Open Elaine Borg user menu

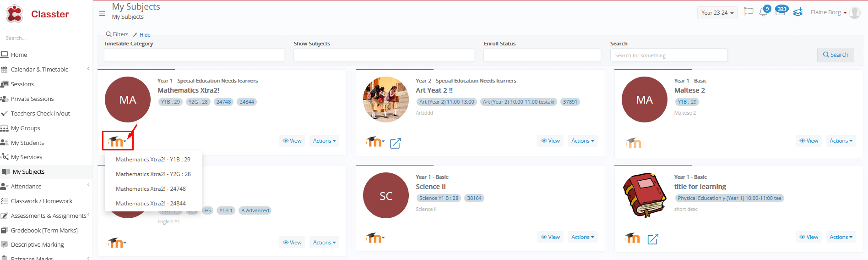coord(829,12)
